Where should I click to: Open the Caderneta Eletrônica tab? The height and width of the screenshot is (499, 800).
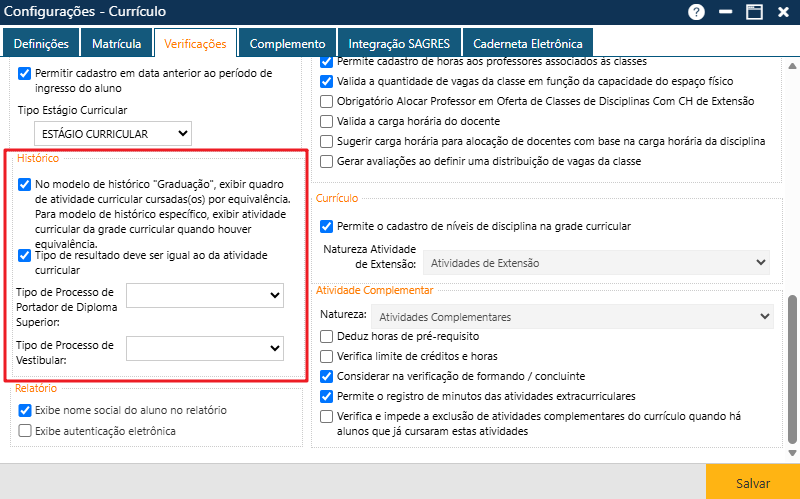(x=528, y=43)
